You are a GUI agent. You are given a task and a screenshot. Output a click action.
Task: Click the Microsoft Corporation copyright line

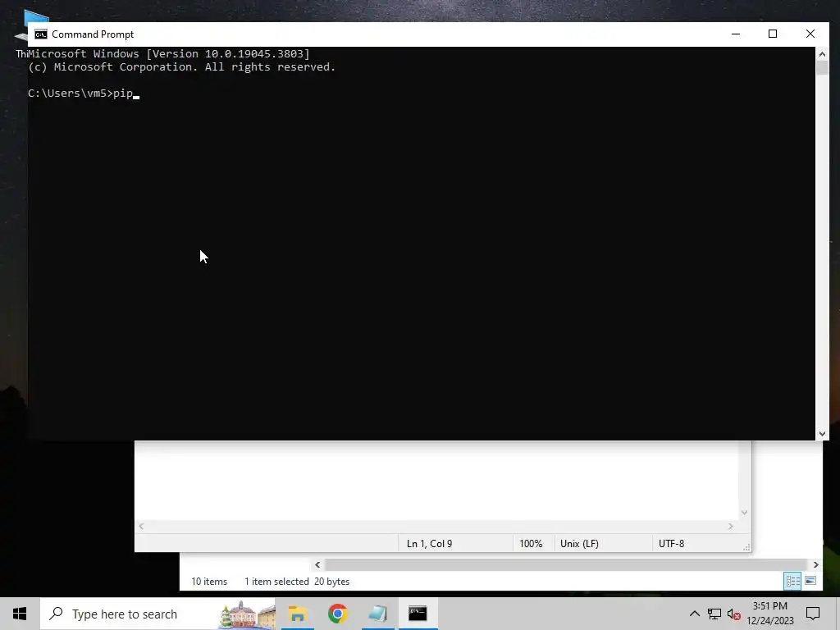point(181,67)
